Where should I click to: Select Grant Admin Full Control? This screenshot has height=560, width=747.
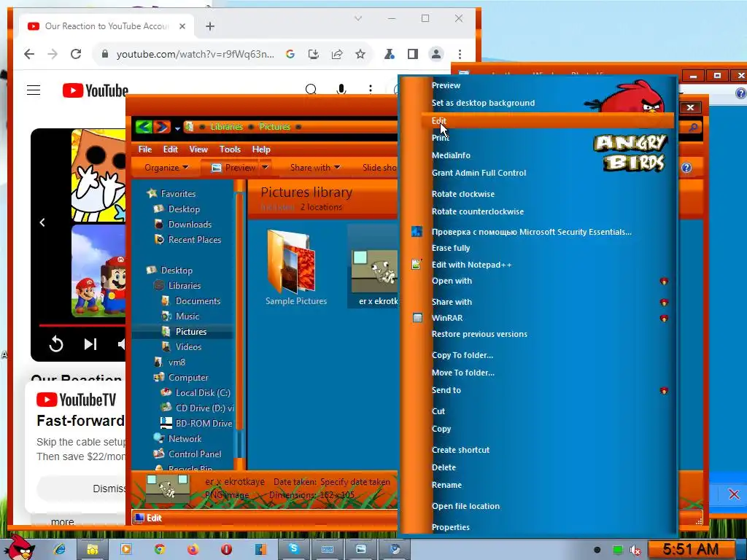(479, 173)
